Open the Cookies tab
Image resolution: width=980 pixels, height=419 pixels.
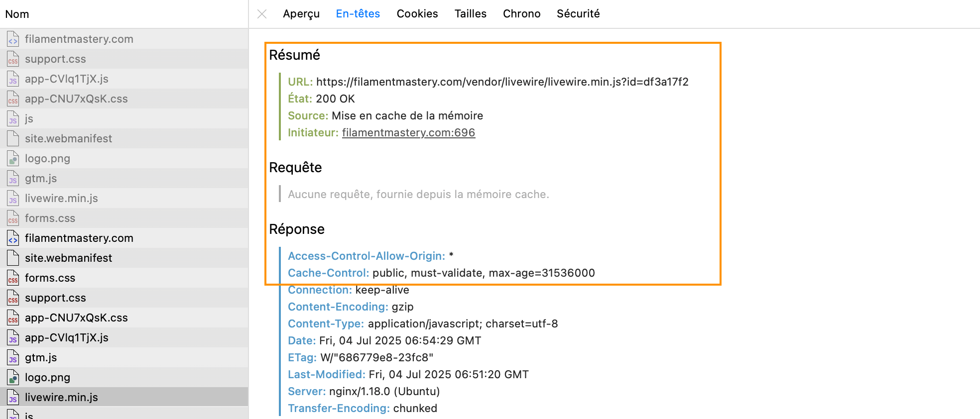[x=417, y=14]
